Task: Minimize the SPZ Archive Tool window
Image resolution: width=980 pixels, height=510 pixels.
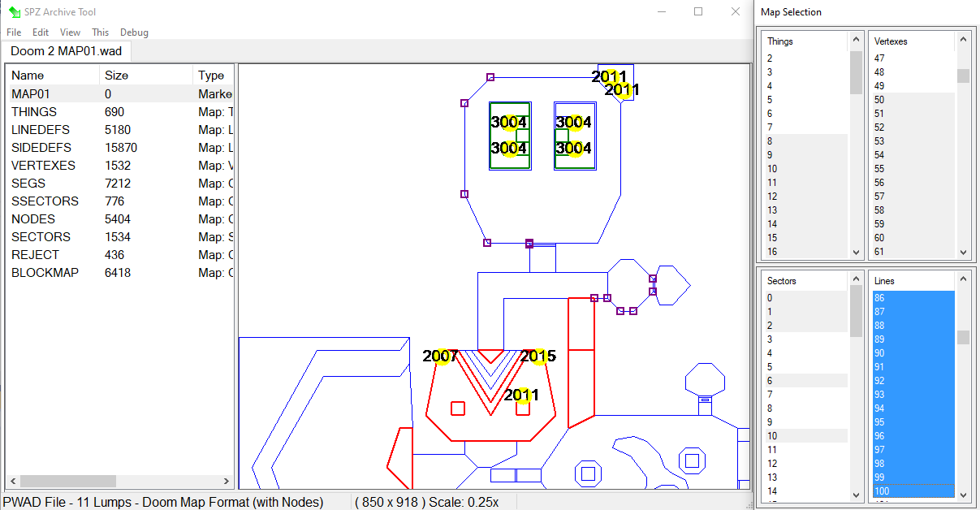Action: [x=661, y=12]
